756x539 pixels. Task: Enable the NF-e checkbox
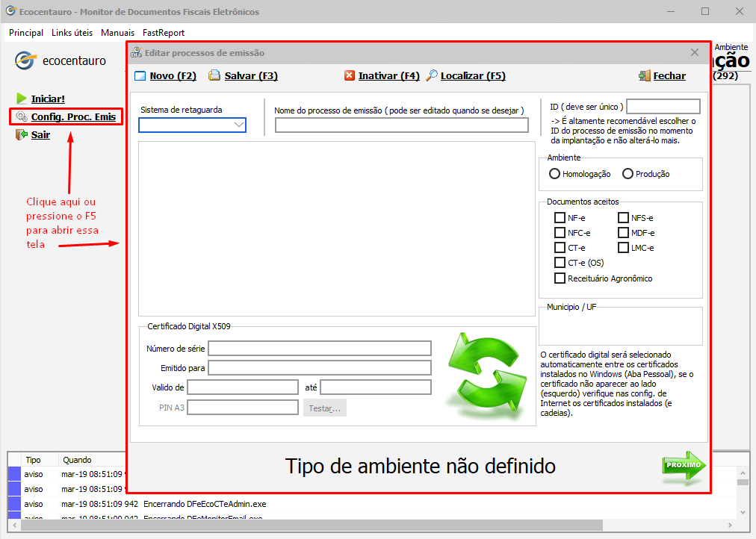[560, 218]
